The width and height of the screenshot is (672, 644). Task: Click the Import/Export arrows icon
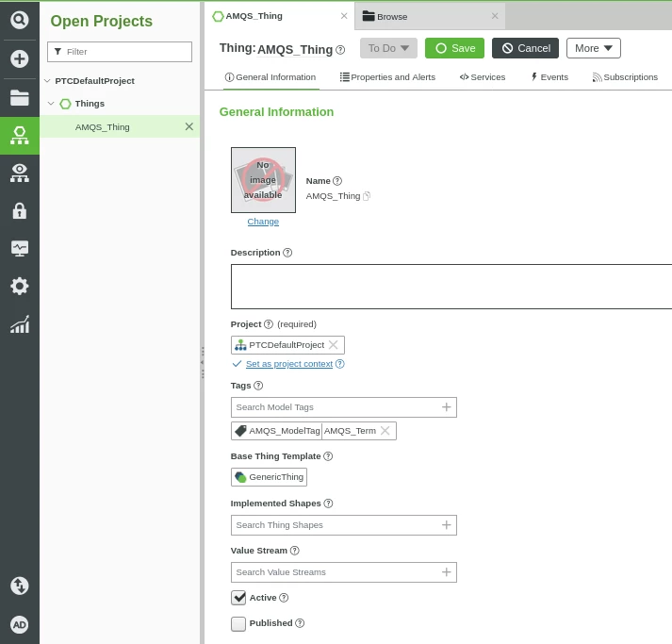click(19, 586)
